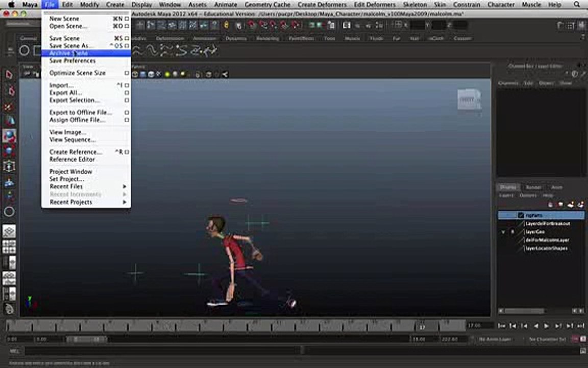Click the wireframe cube viewport icon

pyautogui.click(x=135, y=74)
